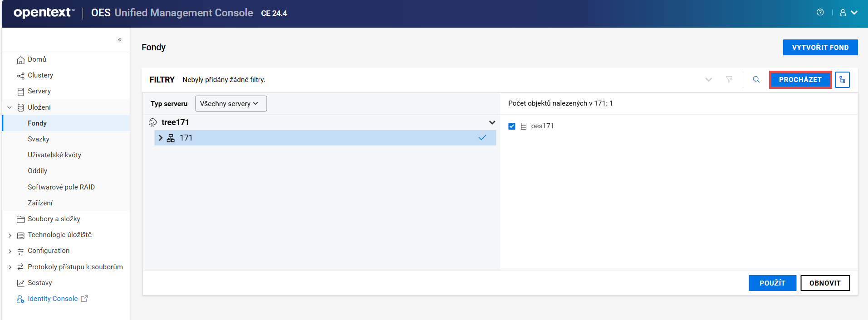Open the user account menu
This screenshot has width=868, height=320.
[848, 13]
